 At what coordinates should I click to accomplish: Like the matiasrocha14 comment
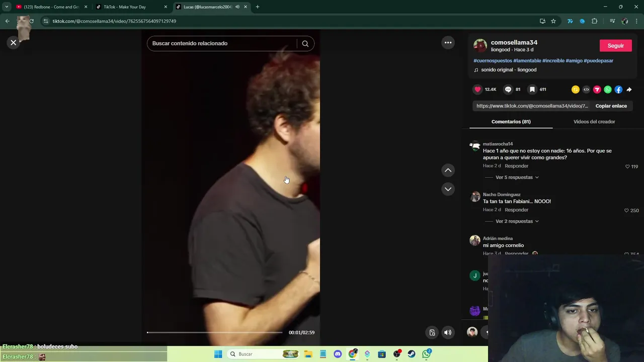pos(627,166)
